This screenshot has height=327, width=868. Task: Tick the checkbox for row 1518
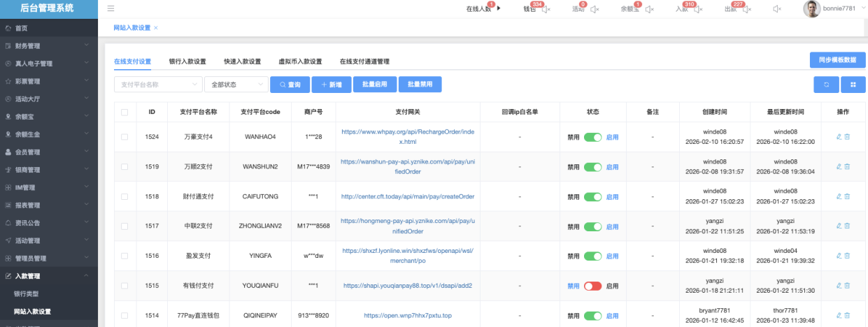tap(124, 197)
